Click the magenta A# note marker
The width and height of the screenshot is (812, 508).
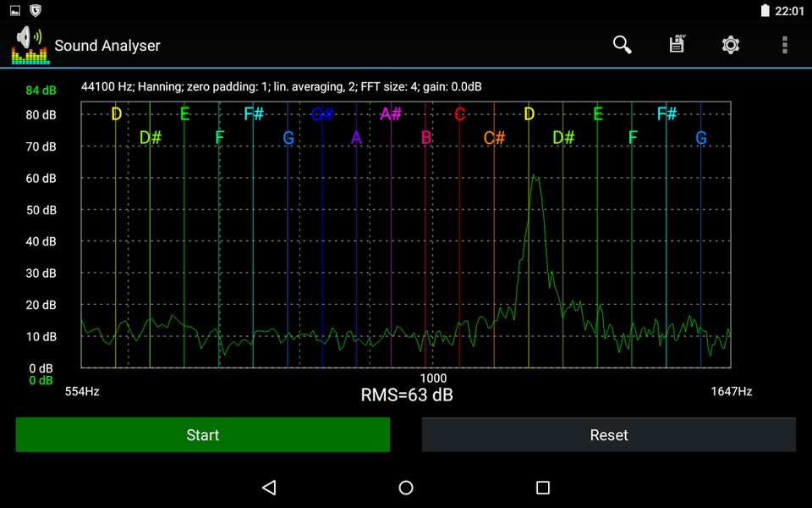click(391, 114)
